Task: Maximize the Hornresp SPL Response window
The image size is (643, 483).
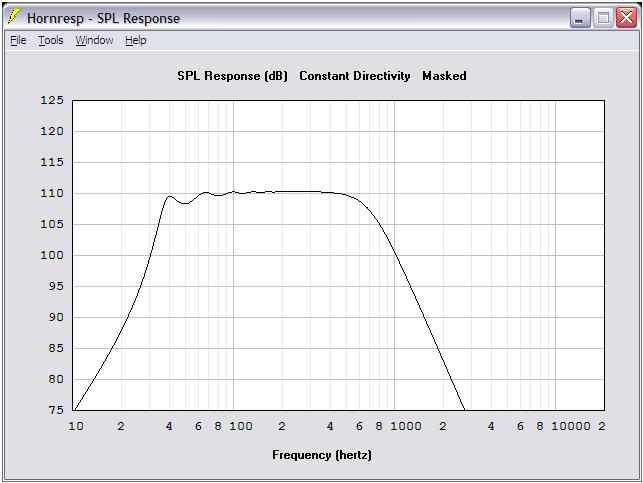Action: click(603, 18)
